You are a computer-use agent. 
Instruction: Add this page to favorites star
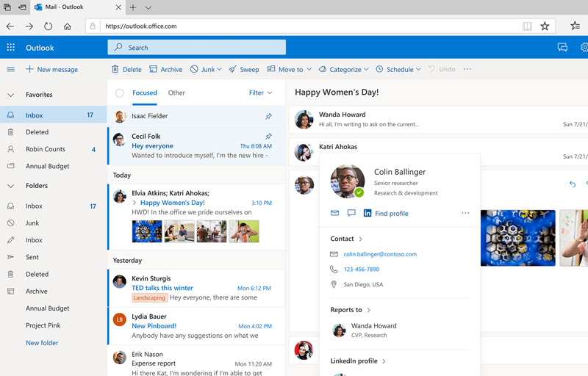click(x=545, y=26)
